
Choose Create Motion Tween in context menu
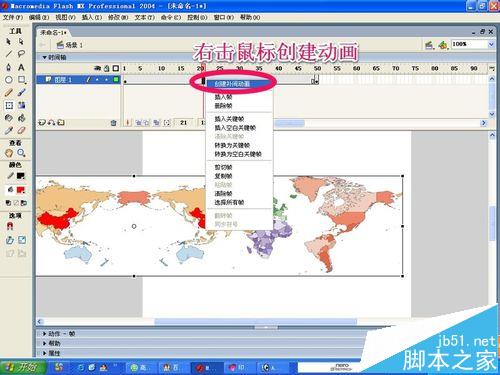click(239, 84)
